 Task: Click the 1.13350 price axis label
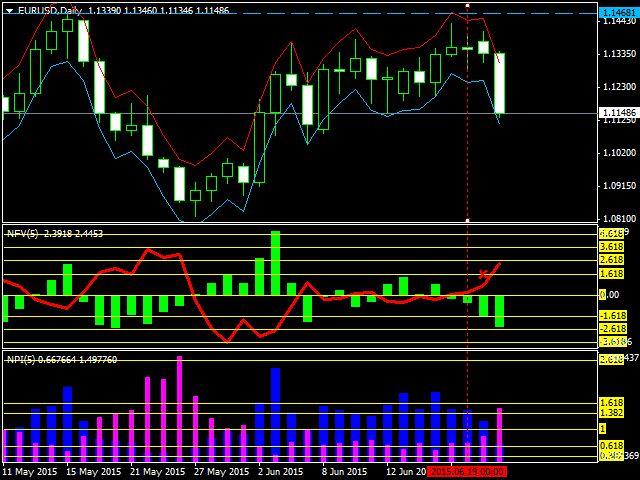619,54
